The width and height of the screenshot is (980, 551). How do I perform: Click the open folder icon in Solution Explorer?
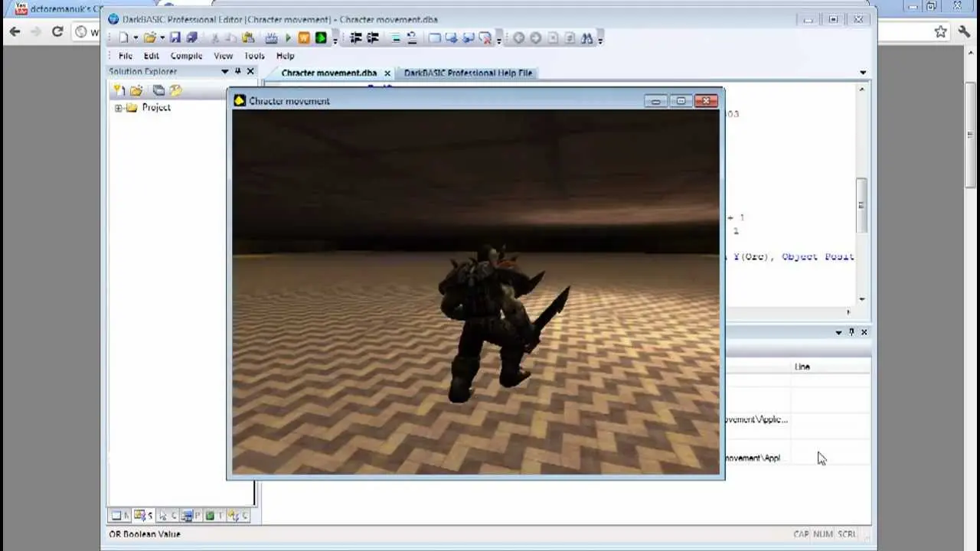click(x=136, y=90)
